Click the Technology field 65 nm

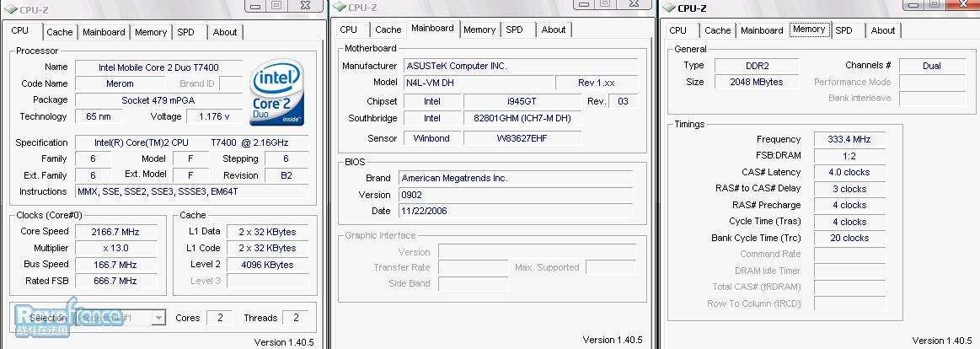coord(99,116)
